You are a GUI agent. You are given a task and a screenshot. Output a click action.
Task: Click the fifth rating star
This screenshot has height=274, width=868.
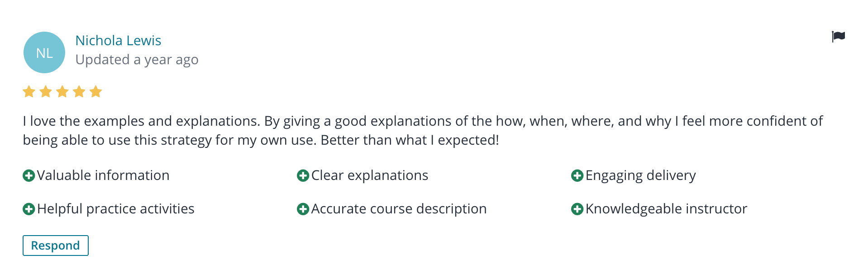coord(95,92)
